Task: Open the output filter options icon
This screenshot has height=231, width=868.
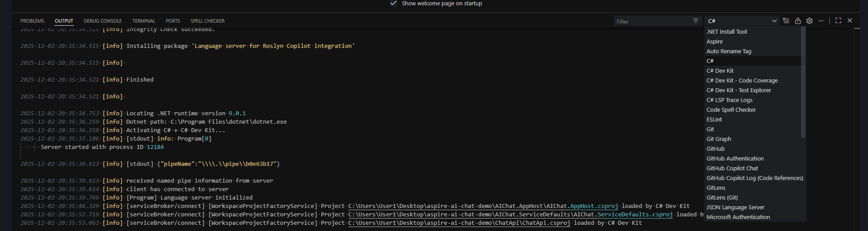Action: [696, 21]
